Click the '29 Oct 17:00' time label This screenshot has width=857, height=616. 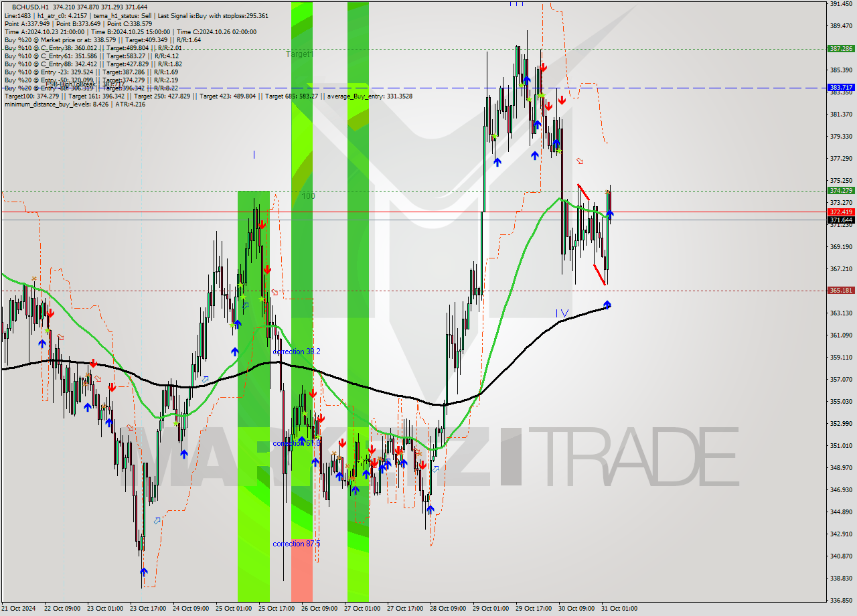(x=534, y=609)
